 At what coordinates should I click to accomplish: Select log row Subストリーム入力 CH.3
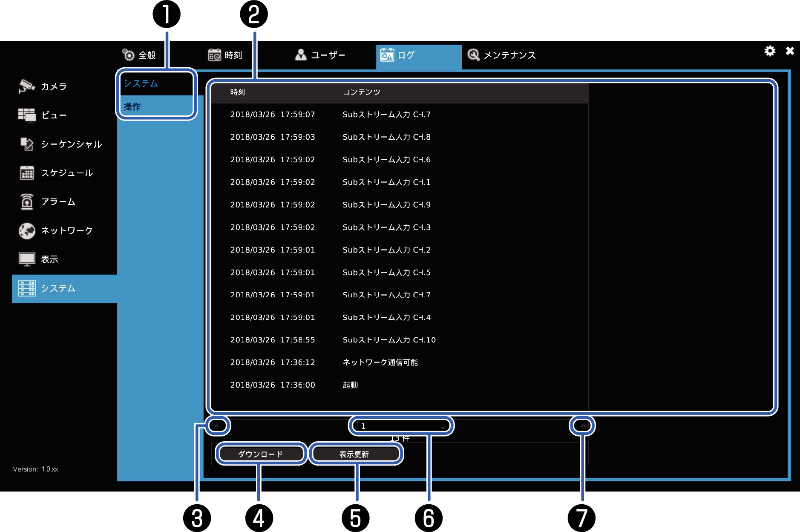pos(400,227)
